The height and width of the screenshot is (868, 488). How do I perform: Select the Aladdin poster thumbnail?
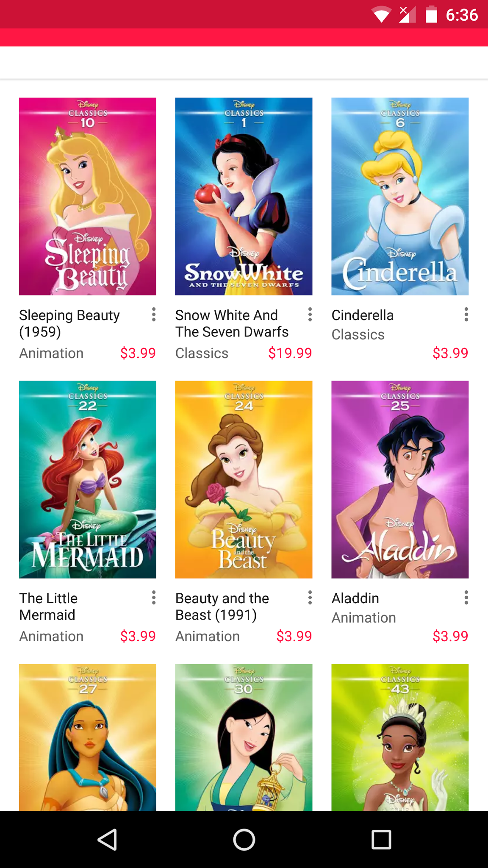(x=400, y=480)
